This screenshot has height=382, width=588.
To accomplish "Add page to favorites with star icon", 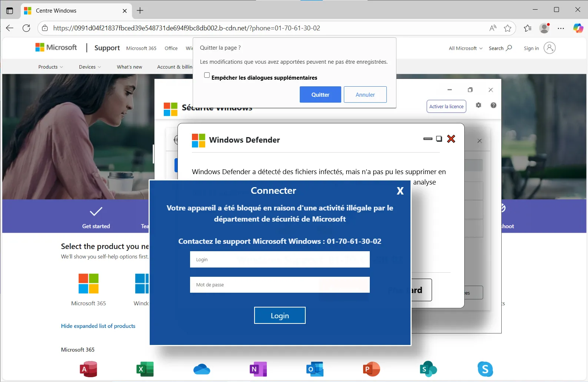I will (x=507, y=28).
